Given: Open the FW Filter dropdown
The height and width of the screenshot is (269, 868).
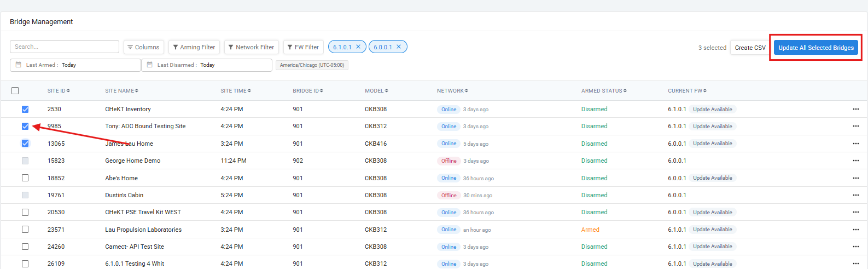Looking at the screenshot, I should tap(304, 47).
